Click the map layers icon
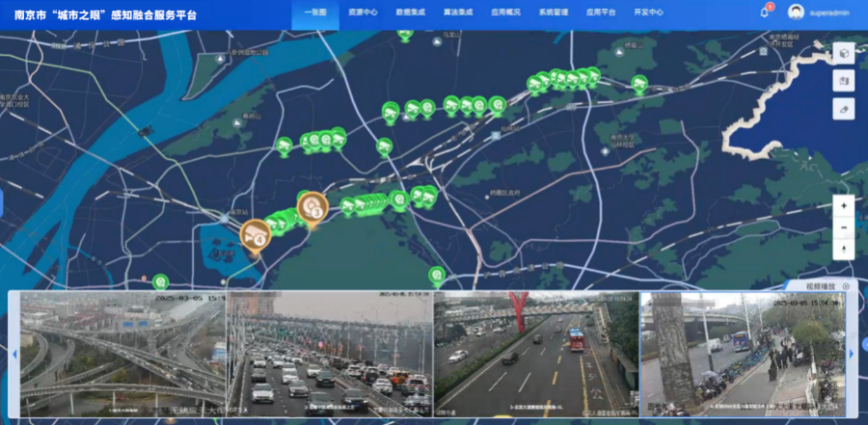Screen dimensions: 868x425 [x=844, y=81]
